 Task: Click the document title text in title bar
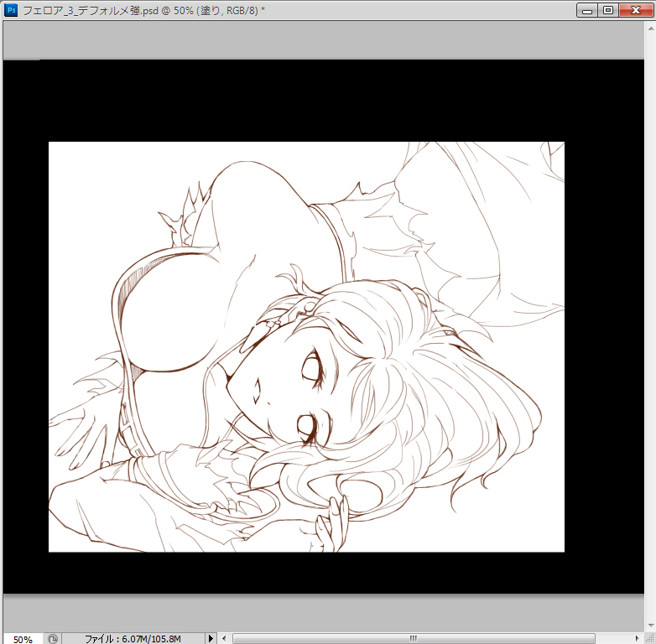click(144, 10)
